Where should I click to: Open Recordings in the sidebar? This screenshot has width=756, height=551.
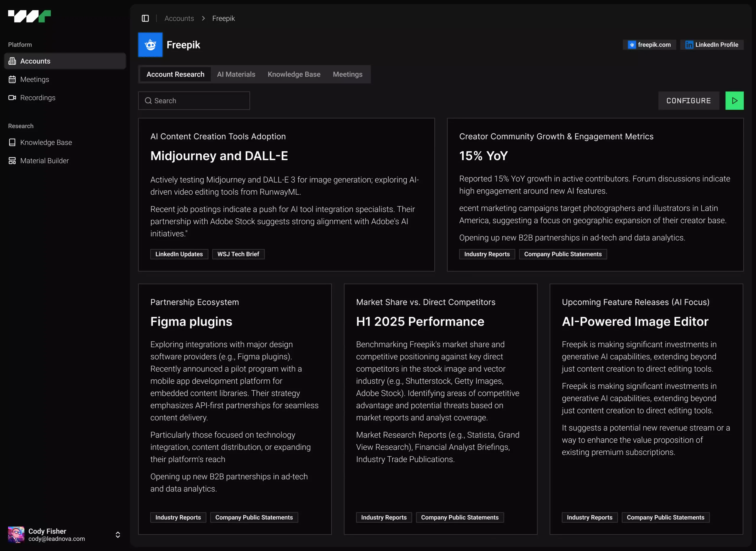click(x=65, y=98)
